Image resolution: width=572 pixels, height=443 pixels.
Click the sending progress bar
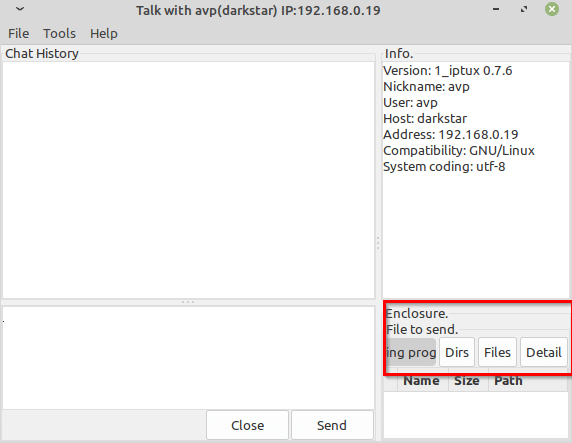(411, 352)
